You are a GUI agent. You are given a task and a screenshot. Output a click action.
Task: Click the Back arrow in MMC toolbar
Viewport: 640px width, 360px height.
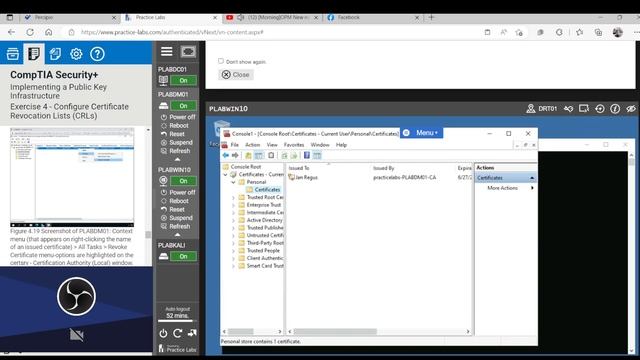[226, 156]
